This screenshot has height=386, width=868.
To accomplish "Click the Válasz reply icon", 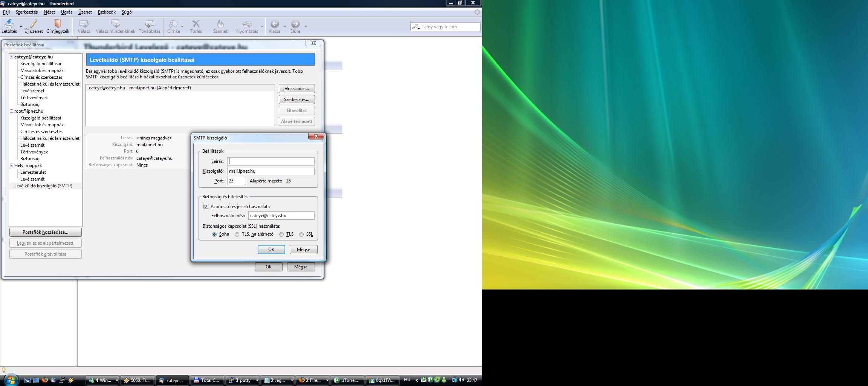I will [84, 24].
